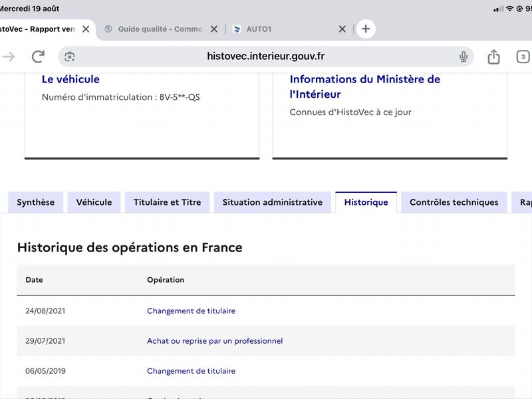
Task: Tap the Wi-Fi status icon
Action: [x=509, y=9]
